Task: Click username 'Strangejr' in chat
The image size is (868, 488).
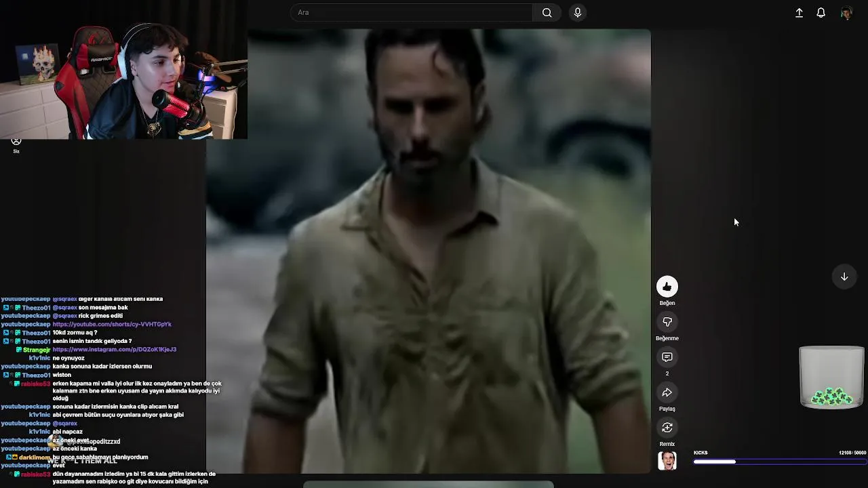Action: pos(37,350)
